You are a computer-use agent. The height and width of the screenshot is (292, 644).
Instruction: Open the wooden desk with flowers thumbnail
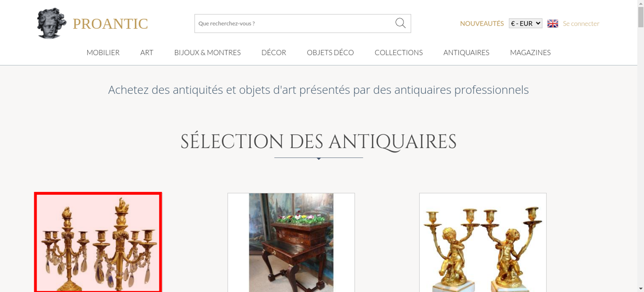point(291,242)
